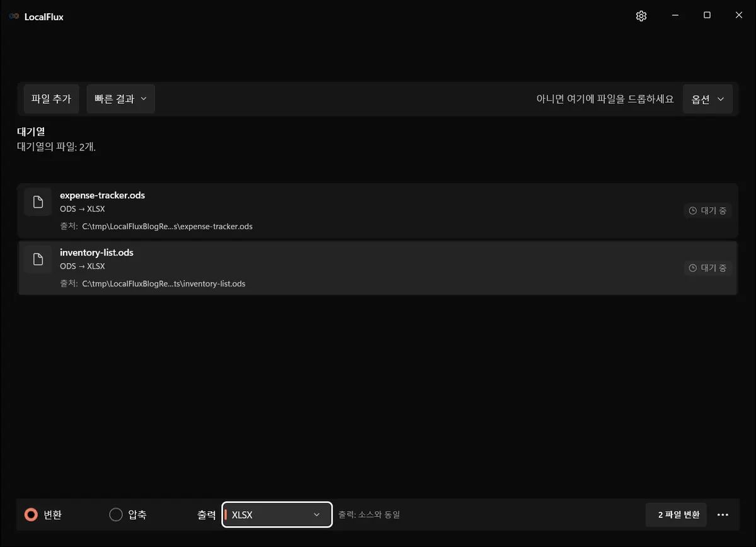Viewport: 756px width, 547px height.
Task: Select the expense-tracker.ods file name
Action: 102,195
